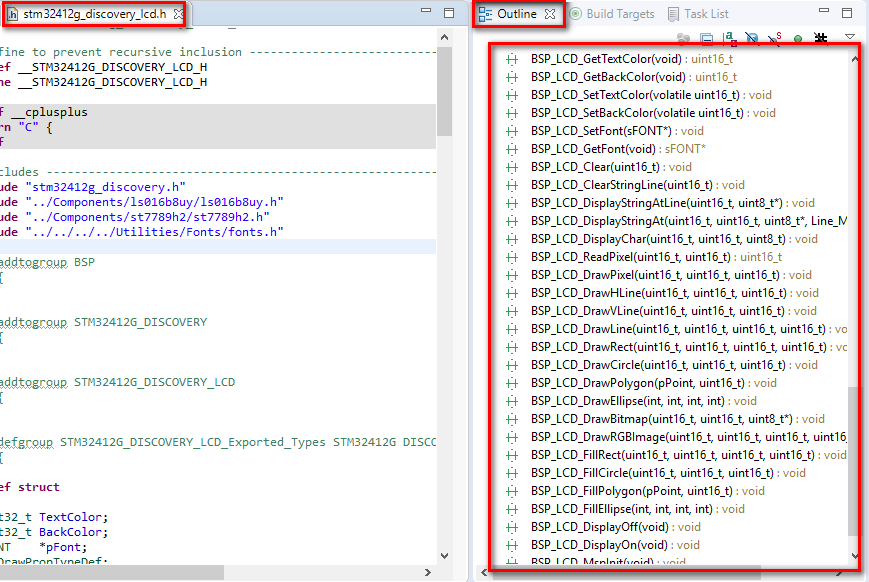Click the editor horizontal scrollbar thumb
This screenshot has width=869, height=582.
pos(112,573)
